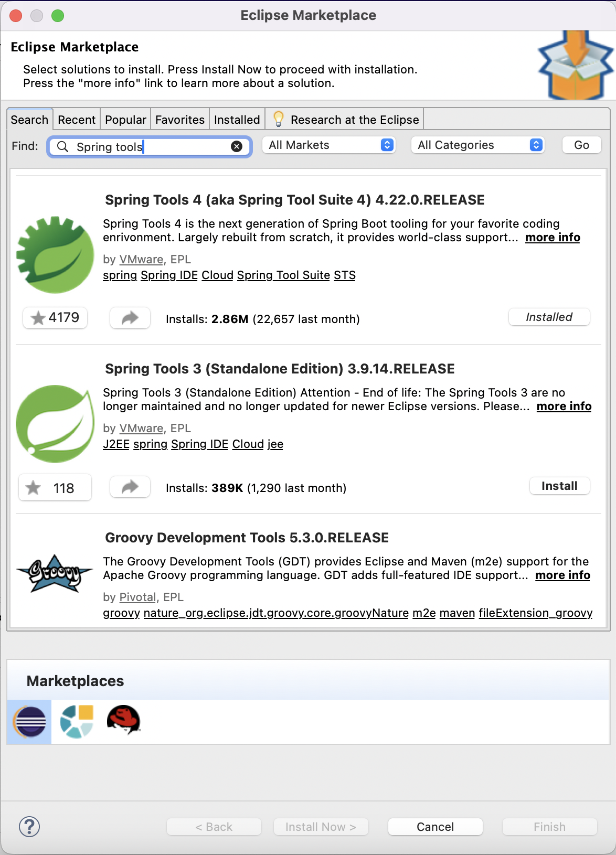Click the Spring IDE tag under Spring Tools 4
This screenshot has width=616, height=855.
click(169, 275)
